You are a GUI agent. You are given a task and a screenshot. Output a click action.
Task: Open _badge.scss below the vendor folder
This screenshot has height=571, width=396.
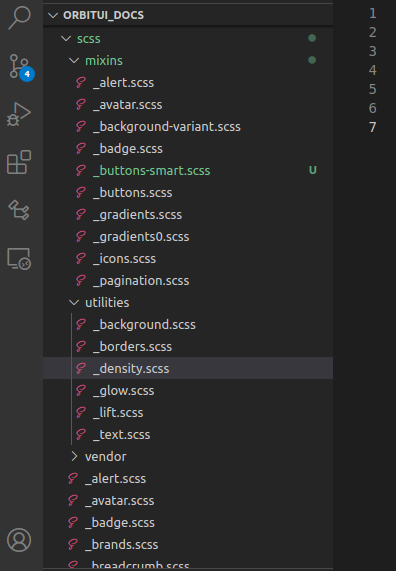point(188,523)
